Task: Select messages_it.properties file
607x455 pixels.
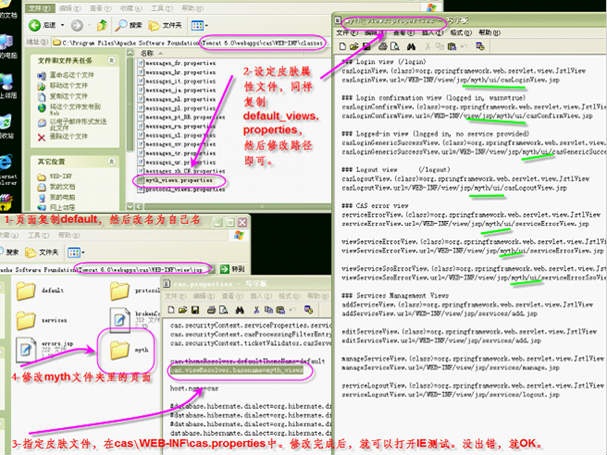Action: pos(177,81)
